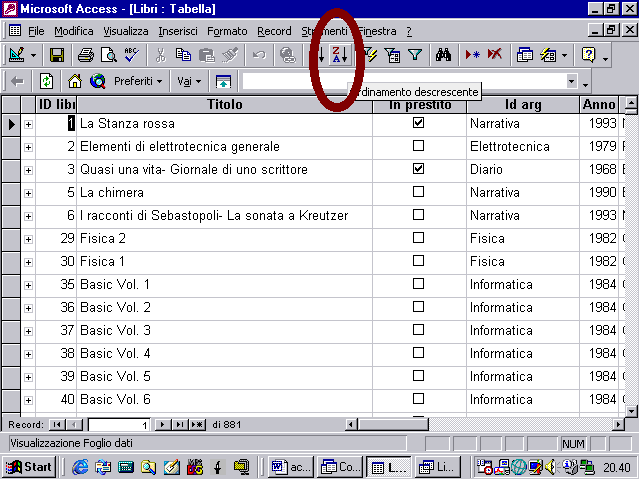
Task: Insert a hyperlink with the globe-link icon
Action: pos(288,55)
